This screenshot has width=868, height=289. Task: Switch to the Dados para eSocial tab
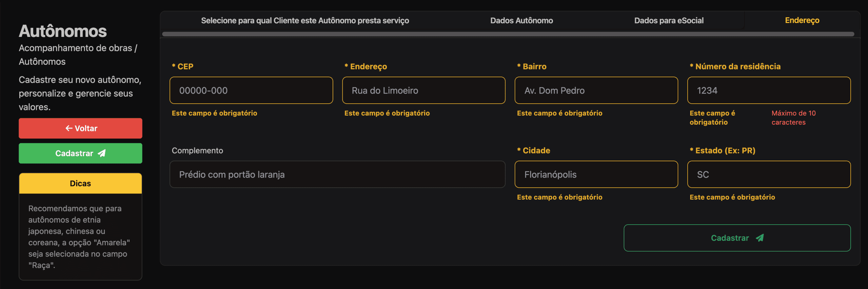(x=669, y=21)
